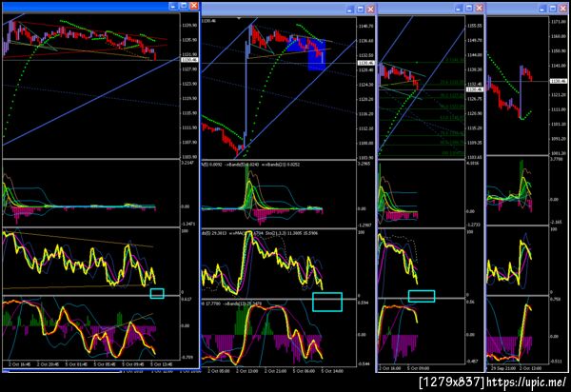Image resolution: width=571 pixels, height=392 pixels.
Task: Click the 1171.00 price label in the rightmost chart
Action: coord(559,22)
